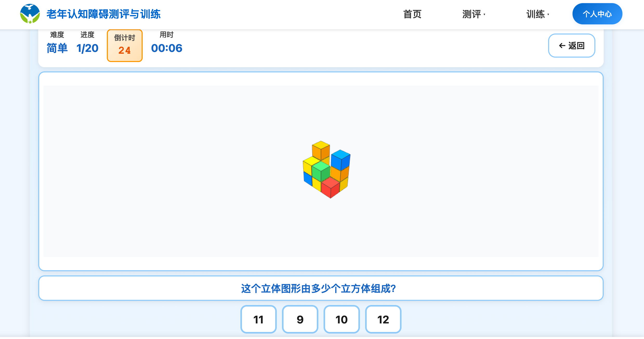
Task: Open the 测评 dropdown menu
Action: [474, 14]
